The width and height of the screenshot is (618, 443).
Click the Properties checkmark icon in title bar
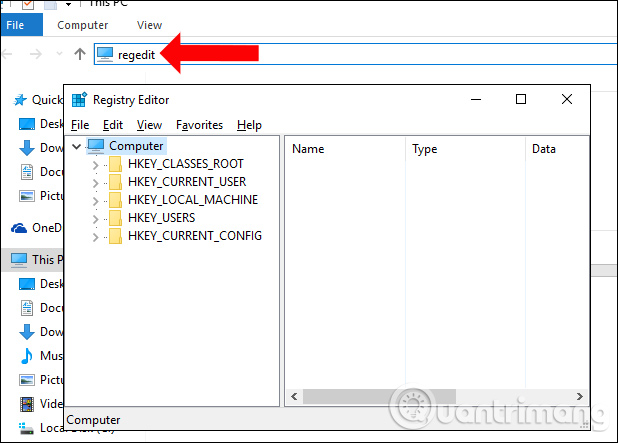[x=28, y=4]
